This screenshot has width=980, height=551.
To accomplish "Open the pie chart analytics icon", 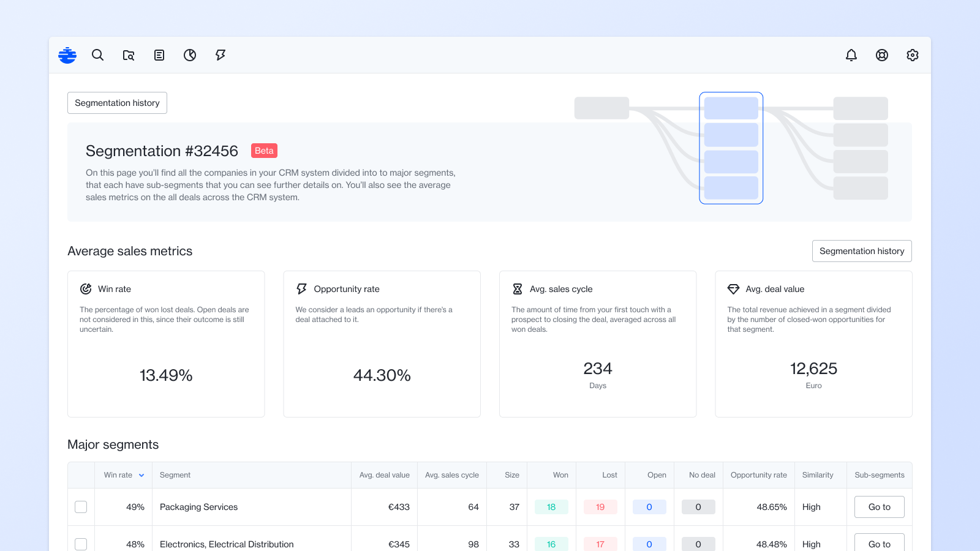I will 190,55.
